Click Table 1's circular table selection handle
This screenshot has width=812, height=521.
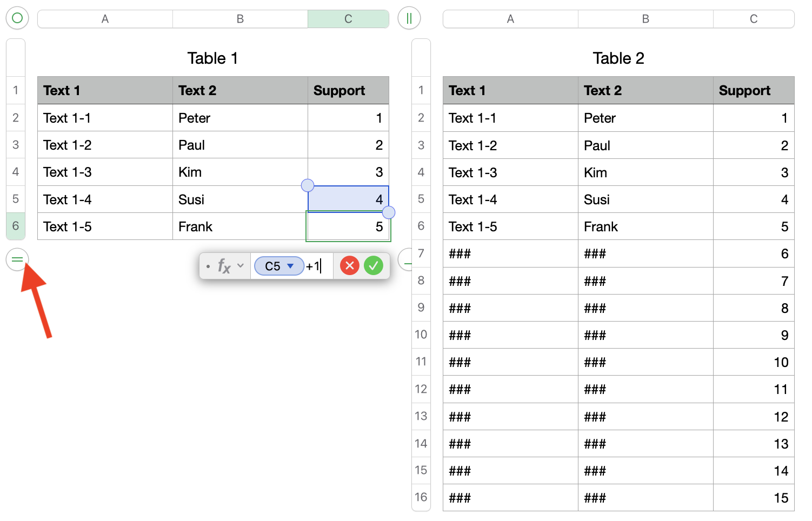(x=17, y=18)
